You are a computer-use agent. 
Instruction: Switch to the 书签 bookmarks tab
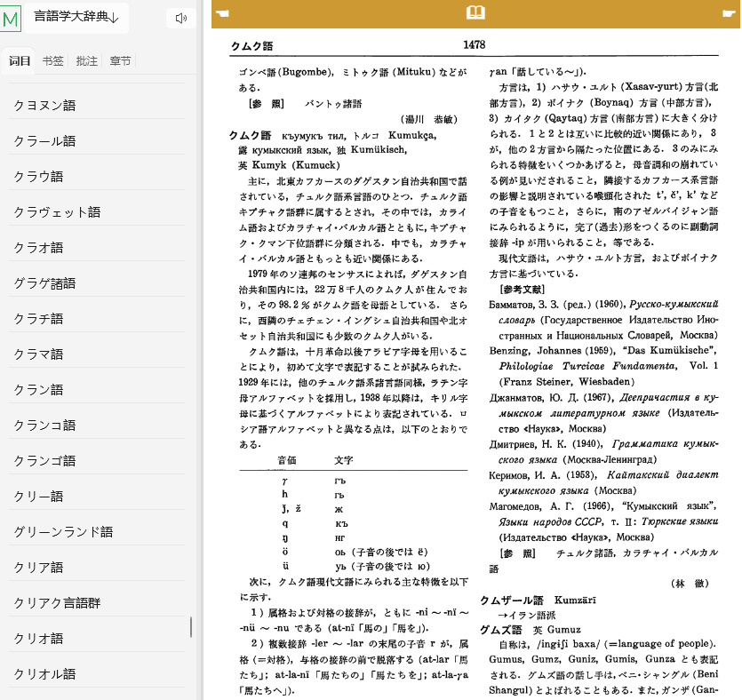[52, 61]
